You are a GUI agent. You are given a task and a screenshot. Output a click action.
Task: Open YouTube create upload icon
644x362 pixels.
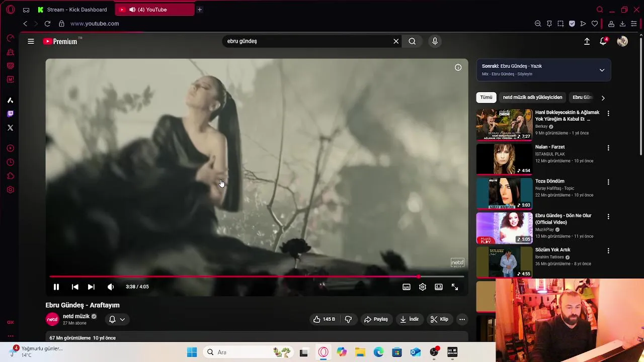click(x=587, y=41)
